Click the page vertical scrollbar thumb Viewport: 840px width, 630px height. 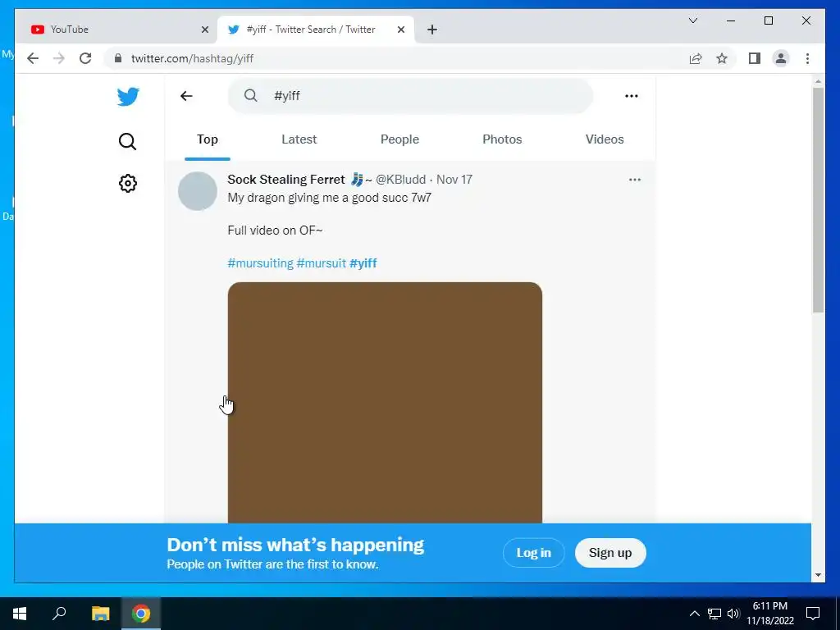[818, 199]
